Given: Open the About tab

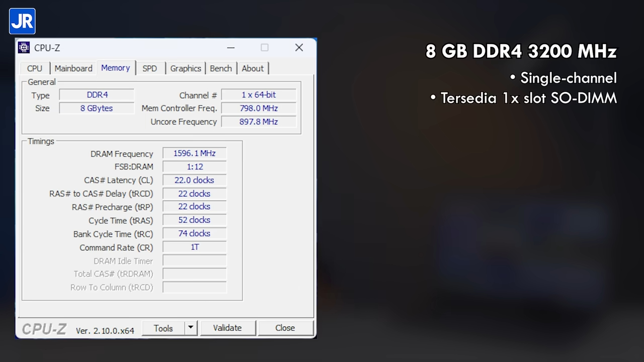Looking at the screenshot, I should [x=253, y=68].
